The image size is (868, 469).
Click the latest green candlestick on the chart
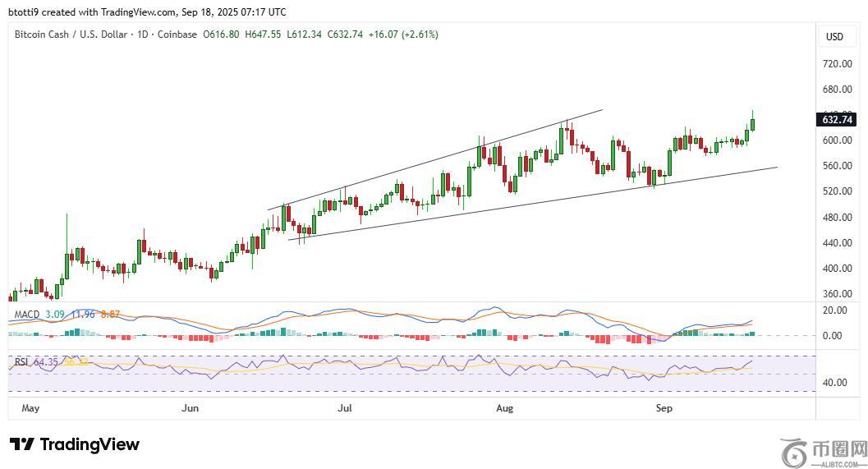(753, 124)
